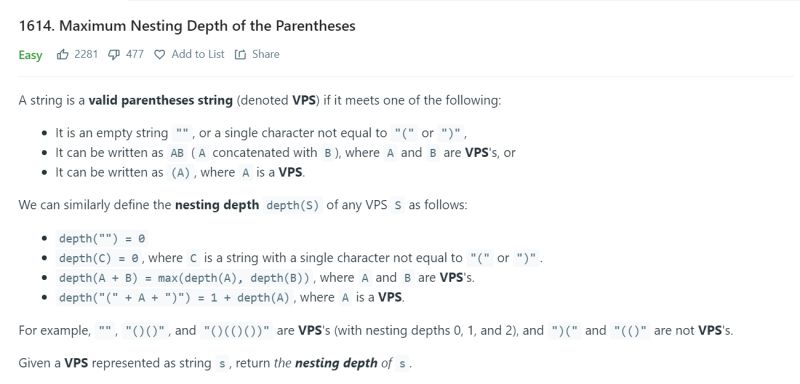
Task: Click the heart icon for Add to List
Action: tap(160, 55)
